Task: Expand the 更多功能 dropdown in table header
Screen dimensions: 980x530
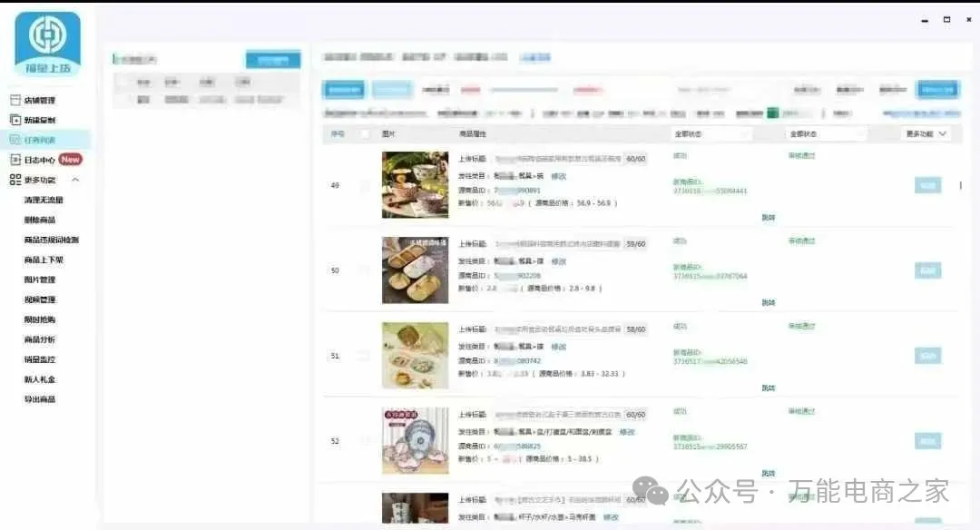Action: [926, 134]
